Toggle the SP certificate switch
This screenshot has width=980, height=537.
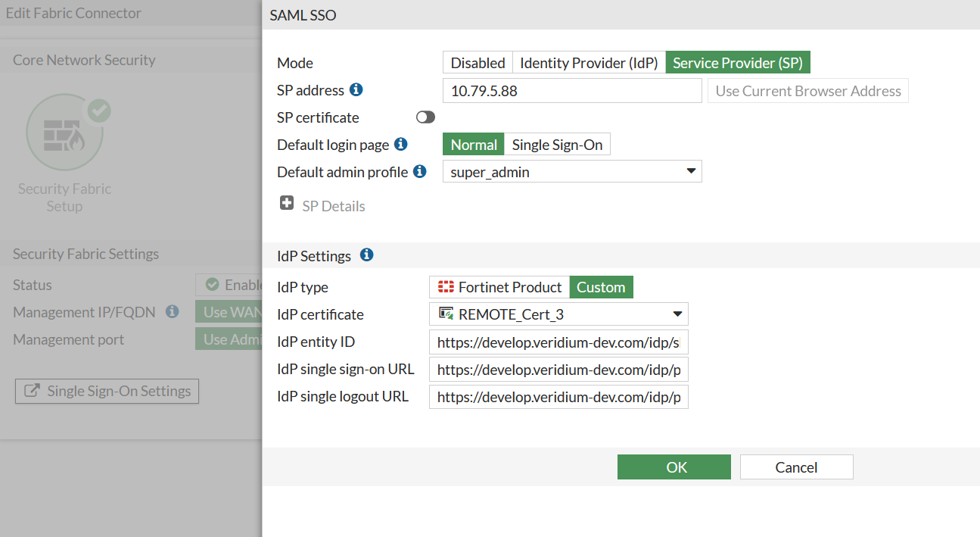click(x=425, y=117)
